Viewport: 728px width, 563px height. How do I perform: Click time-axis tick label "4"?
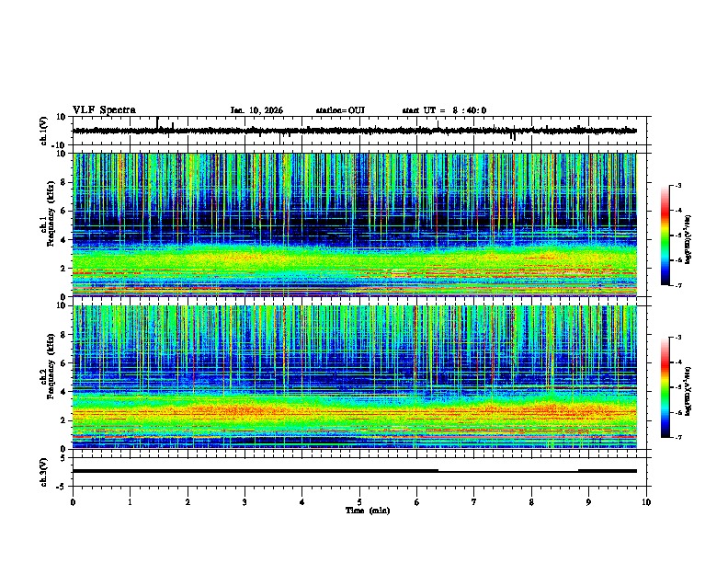pos(302,502)
